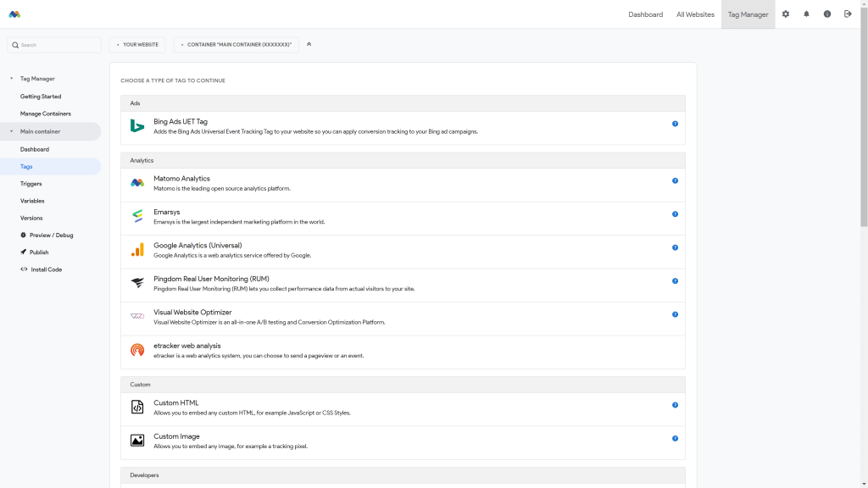Collapse the Main container section arrow

coord(12,131)
